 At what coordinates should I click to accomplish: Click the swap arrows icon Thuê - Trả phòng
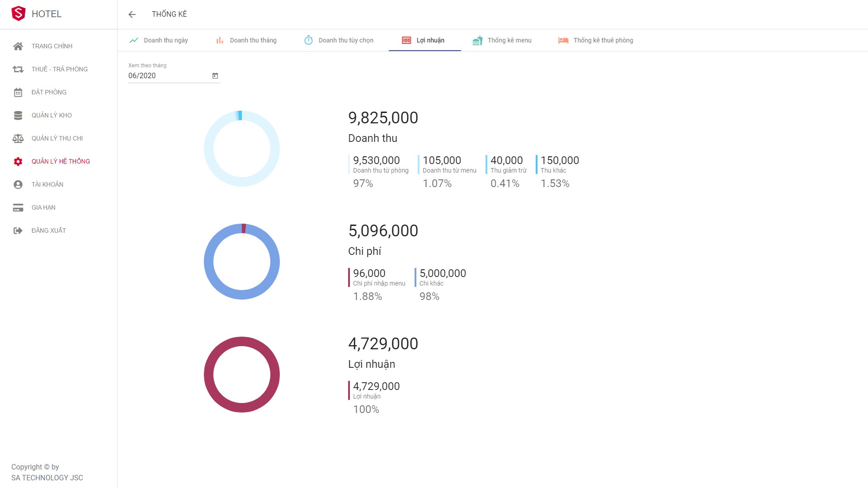click(x=18, y=69)
